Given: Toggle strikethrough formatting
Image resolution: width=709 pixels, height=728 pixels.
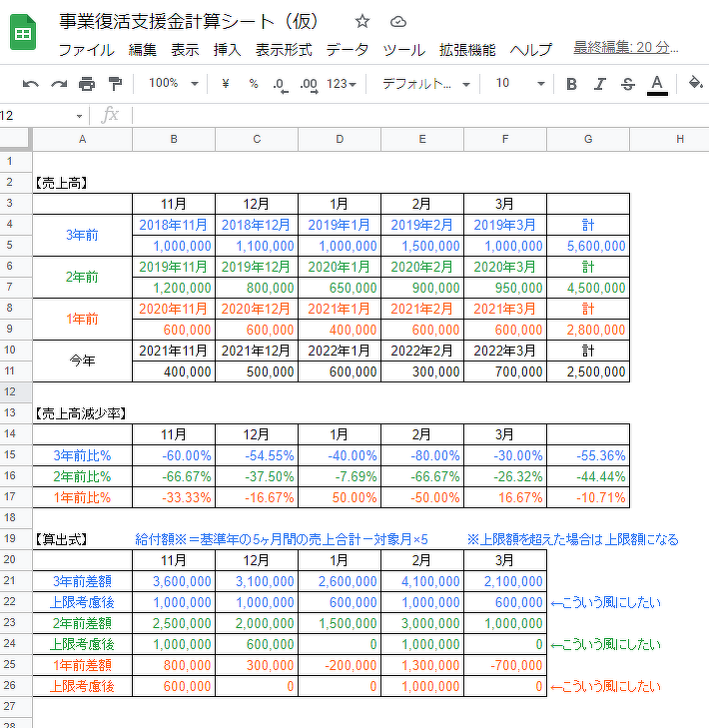Looking at the screenshot, I should point(627,84).
